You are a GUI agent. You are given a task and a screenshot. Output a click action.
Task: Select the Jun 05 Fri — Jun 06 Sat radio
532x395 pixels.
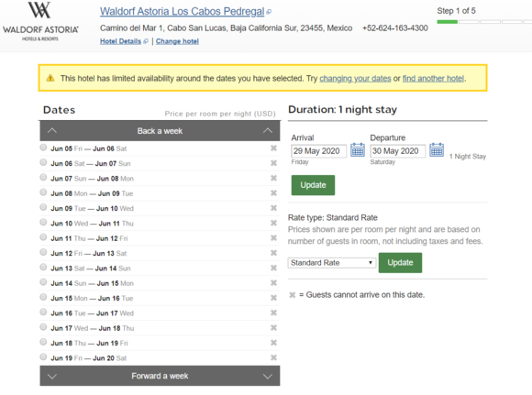pos(43,148)
